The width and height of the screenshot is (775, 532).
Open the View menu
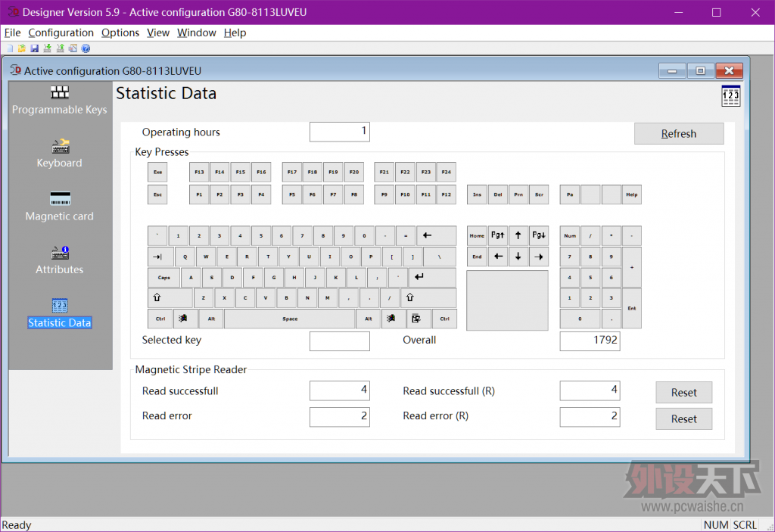click(x=158, y=33)
